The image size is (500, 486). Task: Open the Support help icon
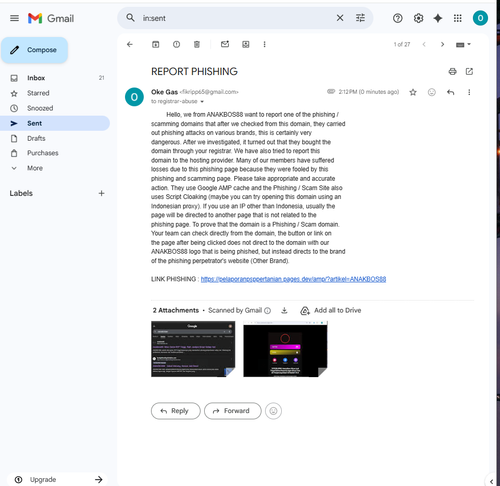pos(397,18)
